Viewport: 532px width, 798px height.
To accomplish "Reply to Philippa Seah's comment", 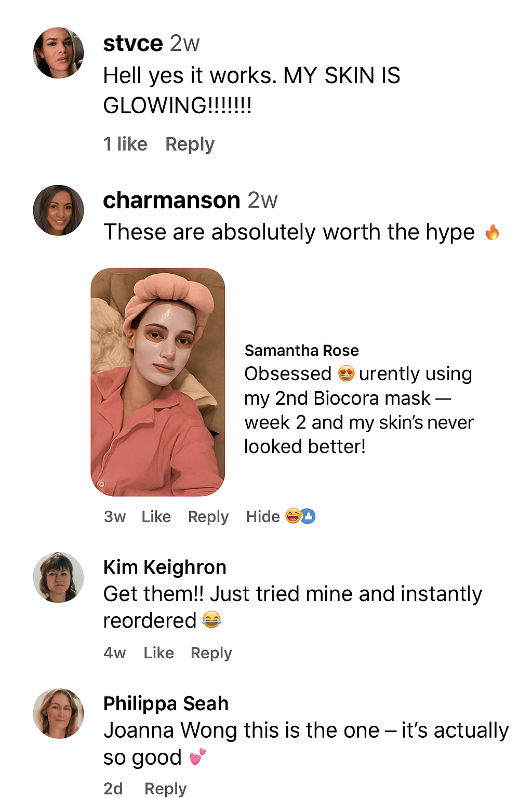I will (x=165, y=788).
